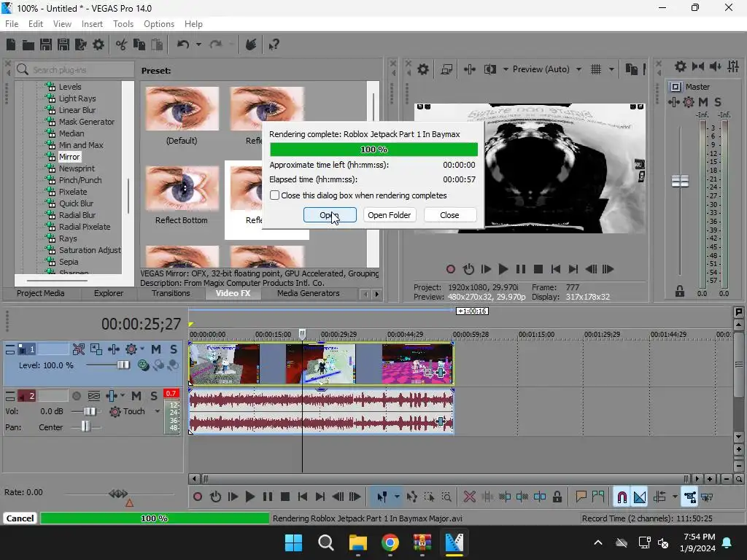Viewport: 747px width, 560px height.
Task: Switch to the Transitions tab
Action: point(171,293)
